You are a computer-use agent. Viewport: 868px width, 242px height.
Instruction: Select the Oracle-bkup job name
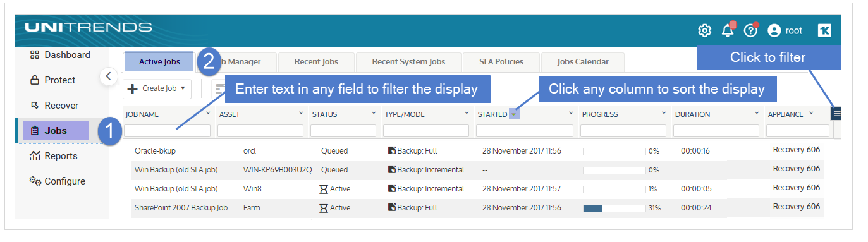[155, 151]
